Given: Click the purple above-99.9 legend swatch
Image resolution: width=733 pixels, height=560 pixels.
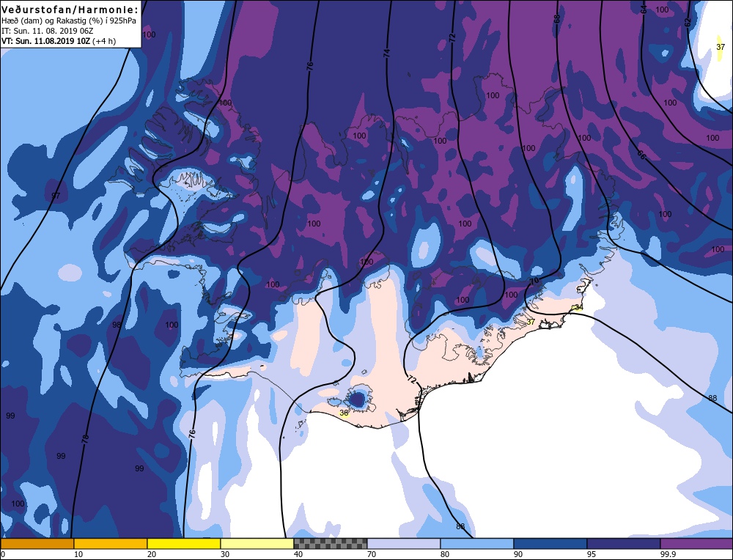Looking at the screenshot, I should click(696, 543).
